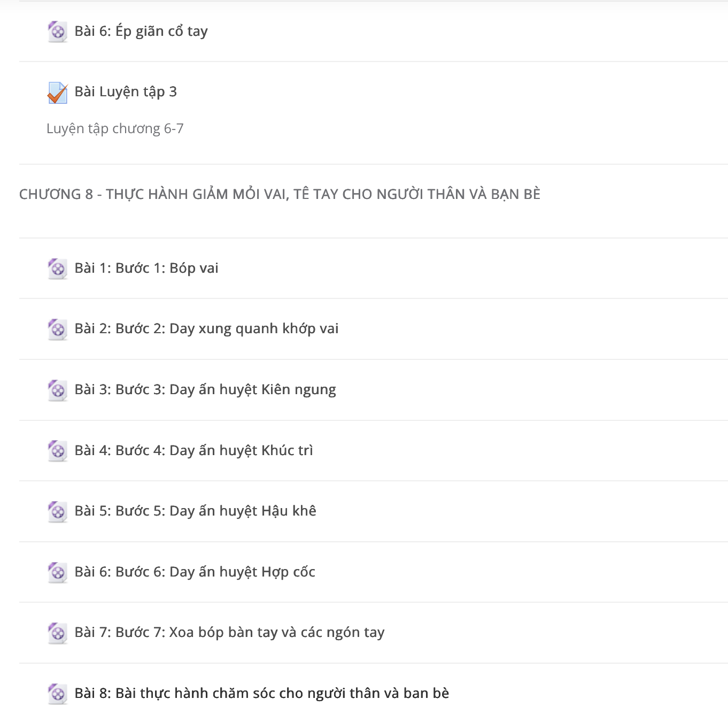Click quiz icon for Bài Luyện tập 3
This screenshot has width=728, height=722.
point(57,93)
